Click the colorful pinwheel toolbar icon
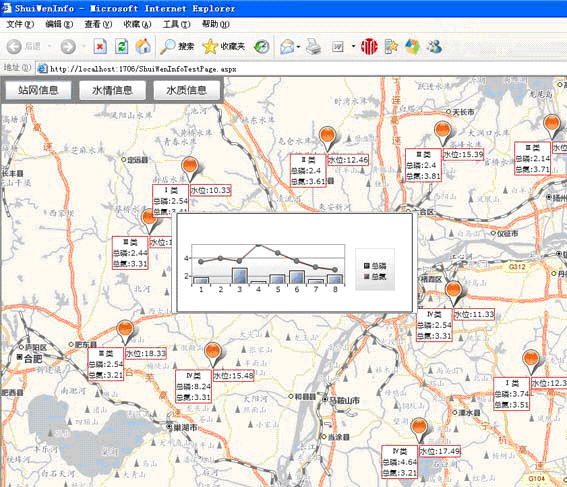The image size is (567, 487). [x=412, y=47]
